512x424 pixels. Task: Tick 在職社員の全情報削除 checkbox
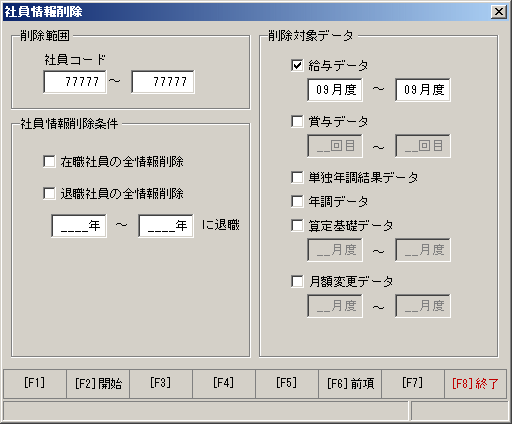coord(49,162)
